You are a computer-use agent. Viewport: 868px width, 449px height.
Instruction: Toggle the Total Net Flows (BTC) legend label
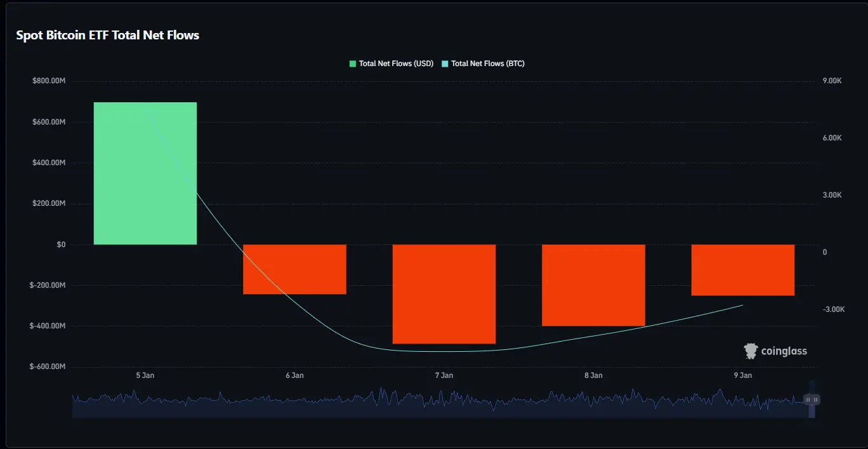pos(487,64)
